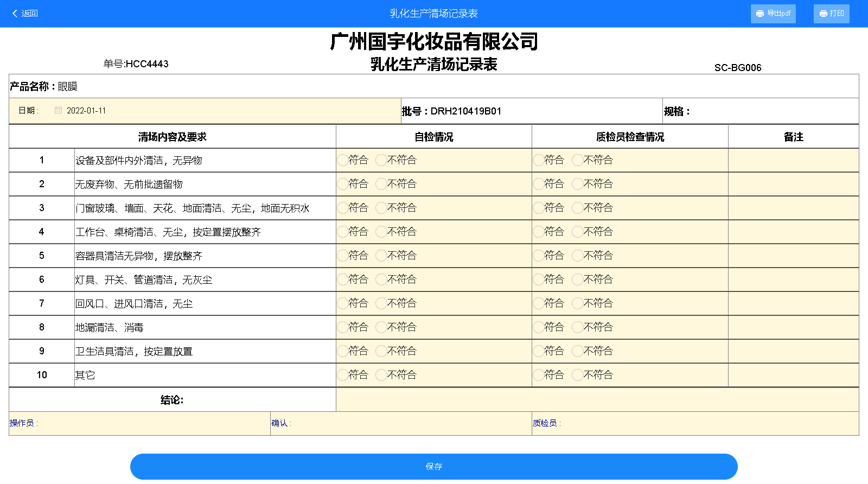Select 符合 for row 10 self-check
This screenshot has height=484, width=868.
342,375
